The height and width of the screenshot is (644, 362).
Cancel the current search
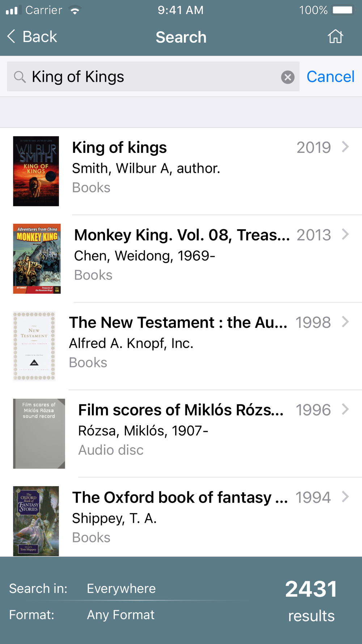[330, 77]
